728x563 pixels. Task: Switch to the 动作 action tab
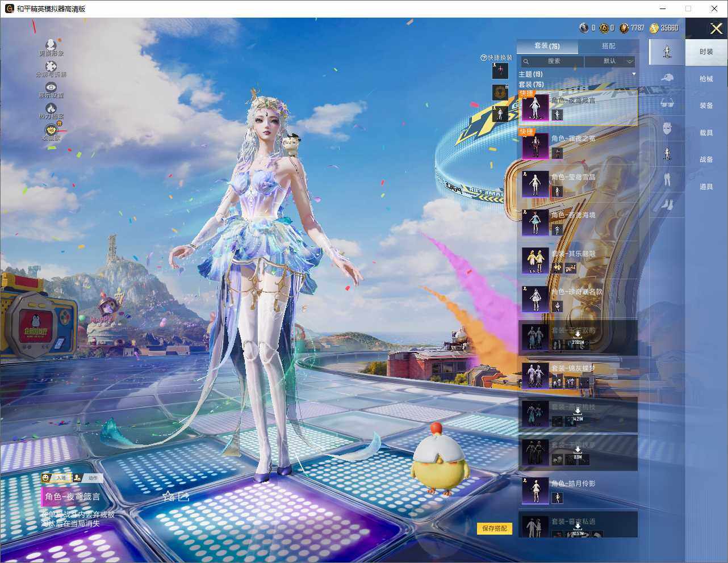tap(88, 478)
